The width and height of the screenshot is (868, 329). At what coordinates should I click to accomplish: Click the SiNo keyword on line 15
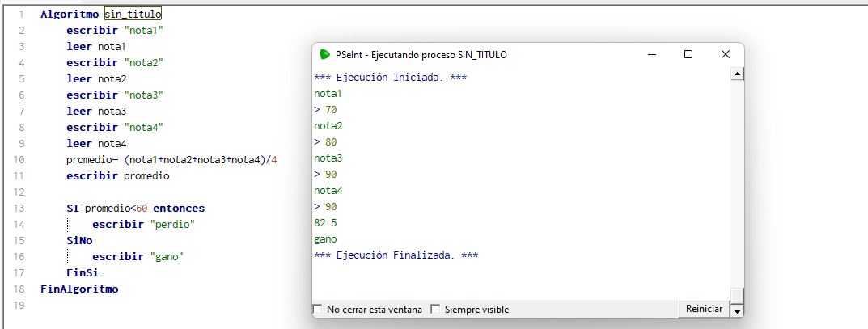[x=79, y=240]
